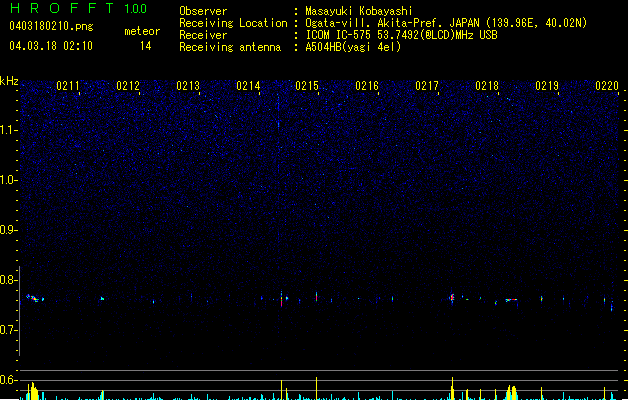This screenshot has width=629, height=400.
Task: Click the 1.1 kHz axis label
Action: click(x=9, y=130)
